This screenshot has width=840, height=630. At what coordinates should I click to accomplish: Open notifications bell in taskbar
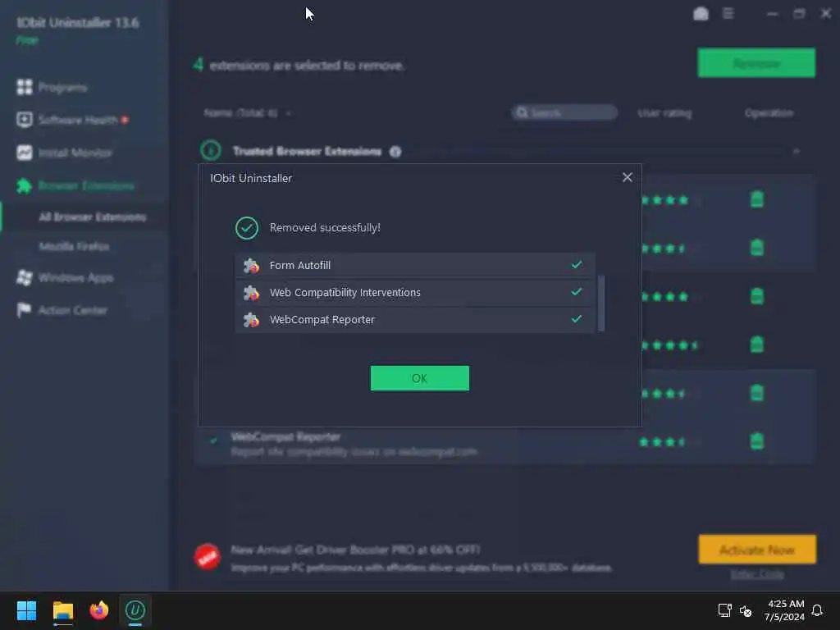[817, 610]
